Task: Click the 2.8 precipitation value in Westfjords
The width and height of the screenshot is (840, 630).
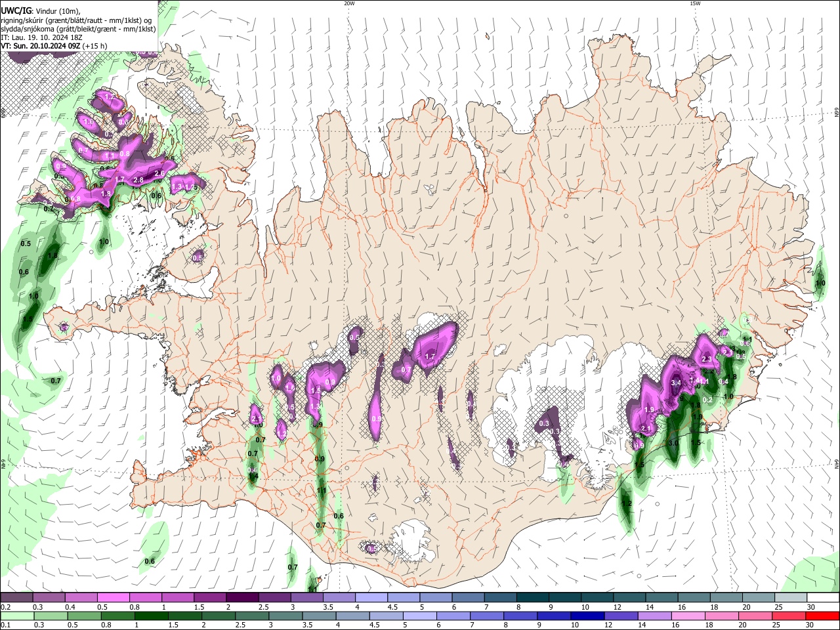Action: coord(138,180)
